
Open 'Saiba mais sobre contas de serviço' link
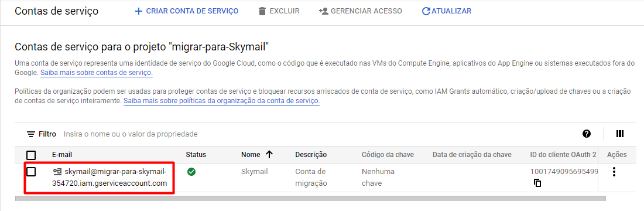coord(97,73)
